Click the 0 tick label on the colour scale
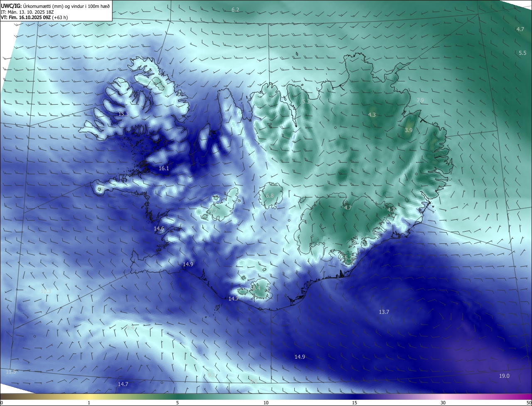This screenshot has height=406, width=532. tap(2, 403)
